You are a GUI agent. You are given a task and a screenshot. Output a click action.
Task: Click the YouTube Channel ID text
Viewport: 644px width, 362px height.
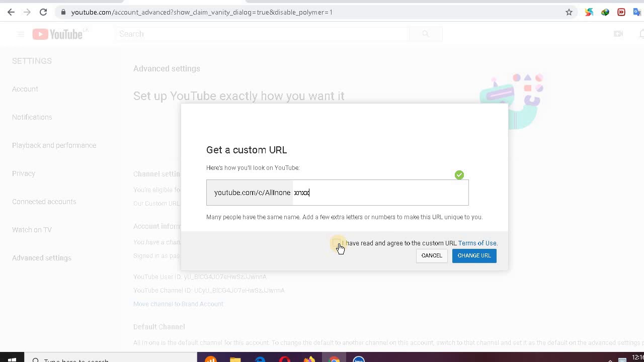(x=209, y=290)
